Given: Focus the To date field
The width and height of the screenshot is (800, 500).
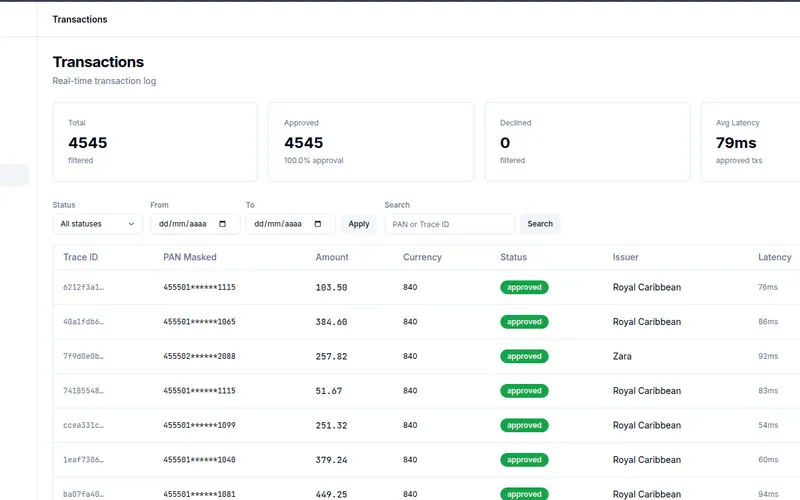Looking at the screenshot, I should 290,224.
